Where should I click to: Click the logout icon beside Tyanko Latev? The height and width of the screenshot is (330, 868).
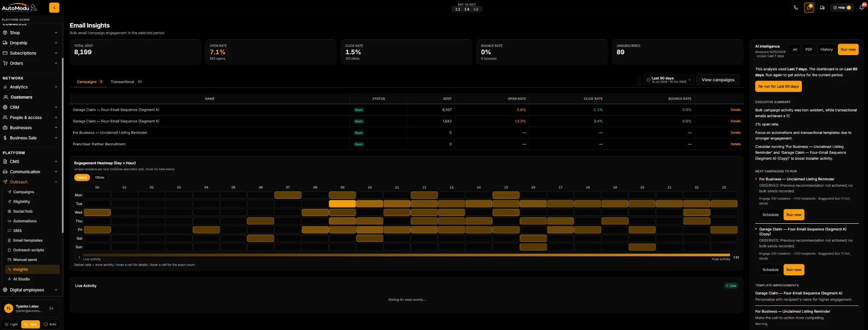coord(51,308)
